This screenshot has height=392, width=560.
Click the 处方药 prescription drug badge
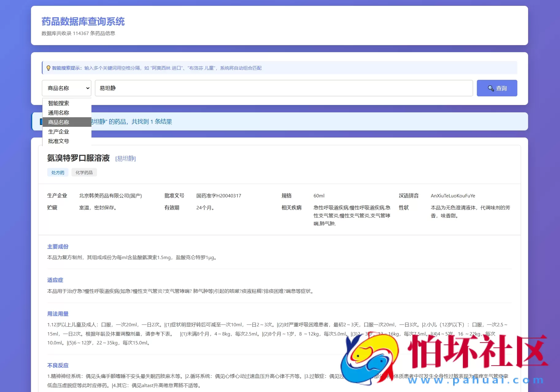click(x=58, y=172)
